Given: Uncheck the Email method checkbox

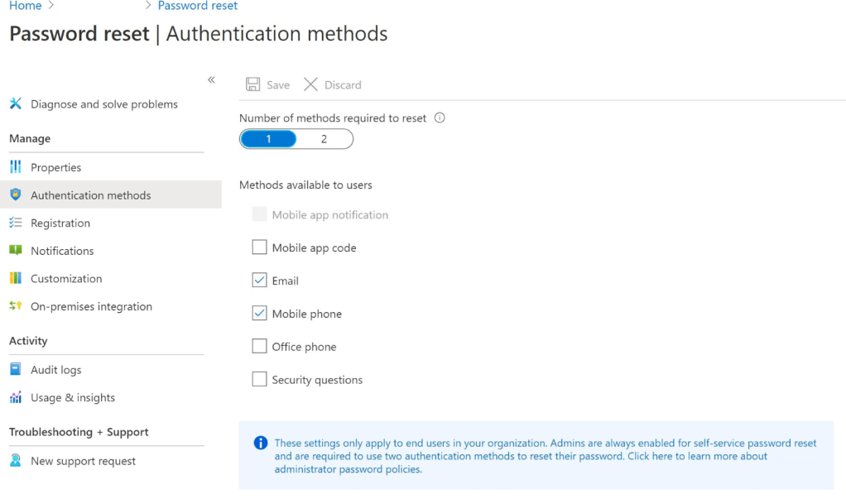Looking at the screenshot, I should (260, 281).
